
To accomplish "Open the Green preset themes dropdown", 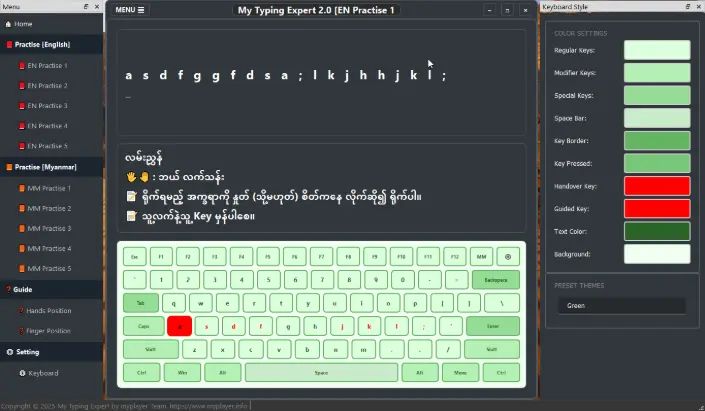I will [x=622, y=306].
